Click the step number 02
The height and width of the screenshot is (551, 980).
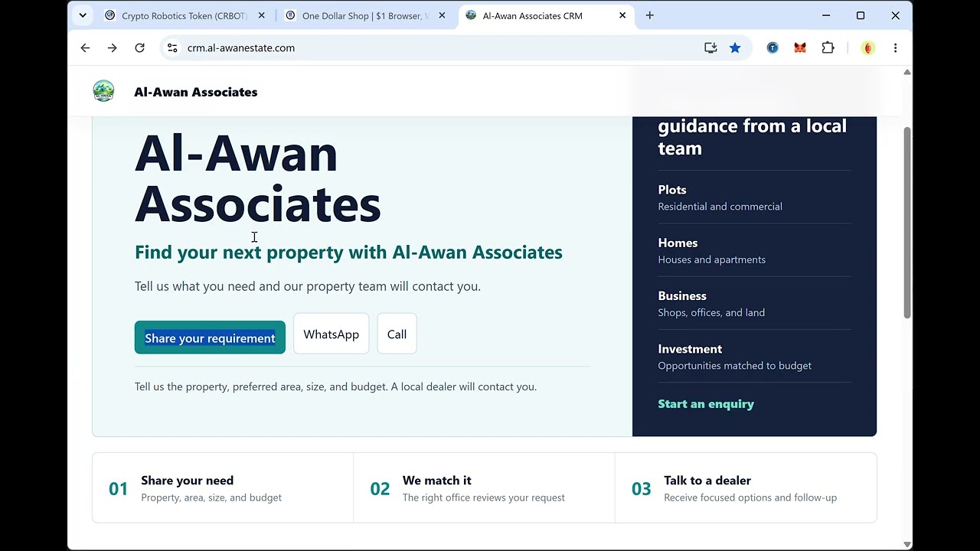click(x=380, y=489)
